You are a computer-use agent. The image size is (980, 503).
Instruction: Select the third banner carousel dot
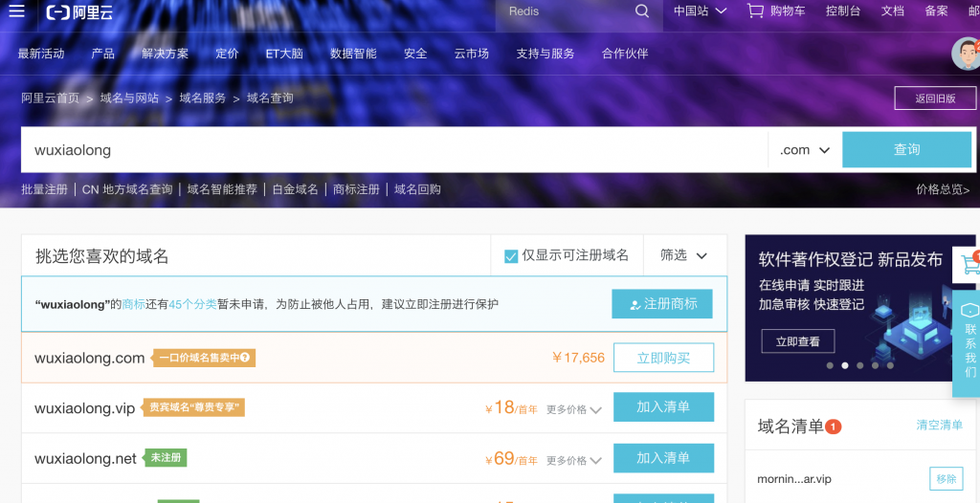coord(860,365)
